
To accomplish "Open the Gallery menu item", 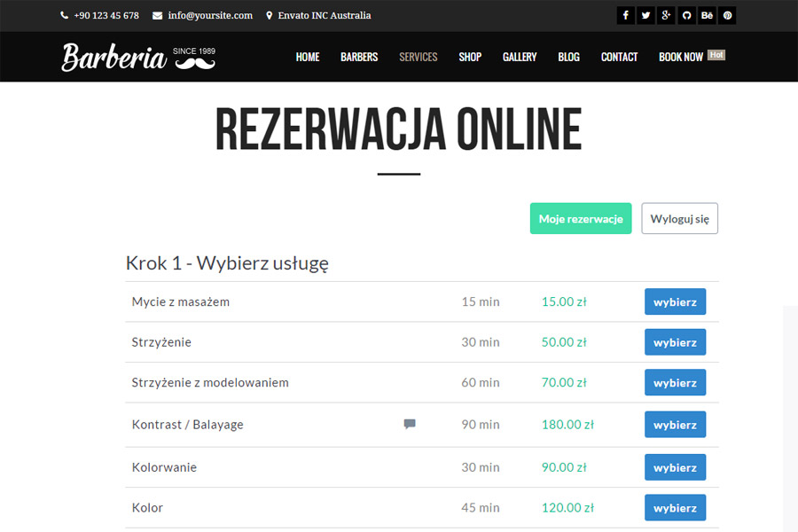I will pos(520,57).
